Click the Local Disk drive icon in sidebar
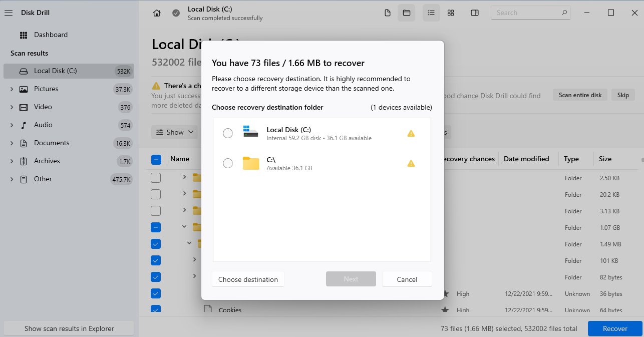Viewport: 644px width, 337px height. coord(24,71)
